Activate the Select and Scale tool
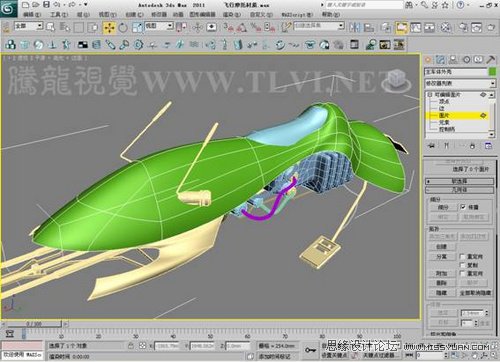This screenshot has width=500, height=362. pos(137,27)
